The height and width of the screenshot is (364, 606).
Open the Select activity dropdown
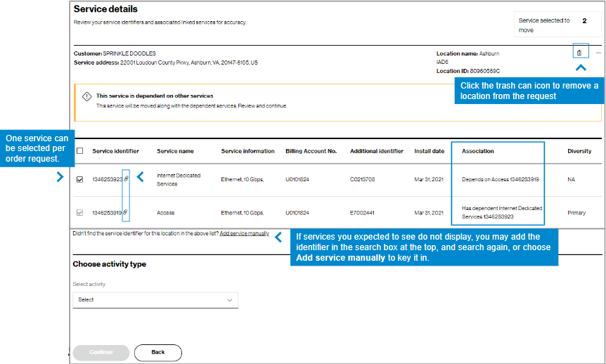155,300
